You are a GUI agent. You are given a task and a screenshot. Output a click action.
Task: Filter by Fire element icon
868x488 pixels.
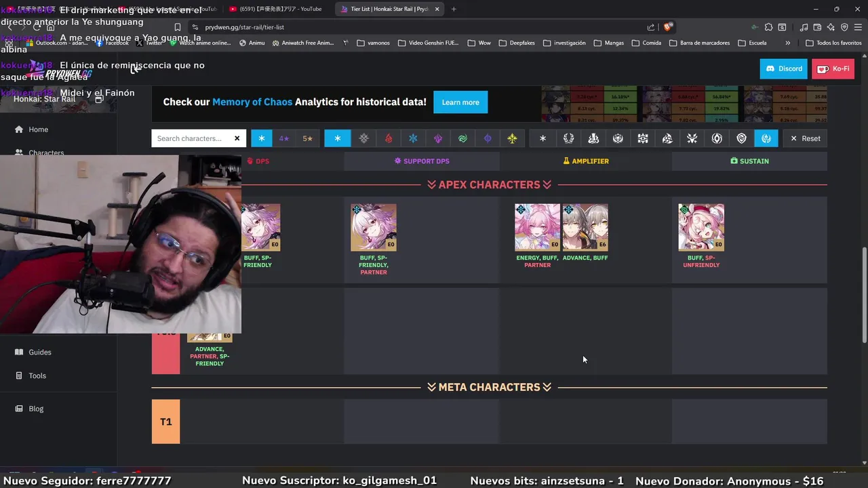[x=389, y=138]
